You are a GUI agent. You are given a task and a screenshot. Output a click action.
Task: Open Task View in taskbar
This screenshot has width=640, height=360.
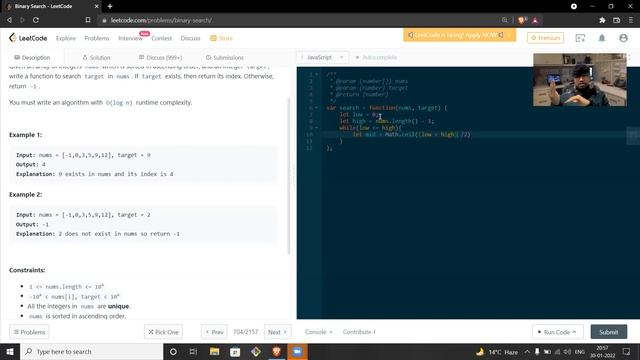[193, 351]
